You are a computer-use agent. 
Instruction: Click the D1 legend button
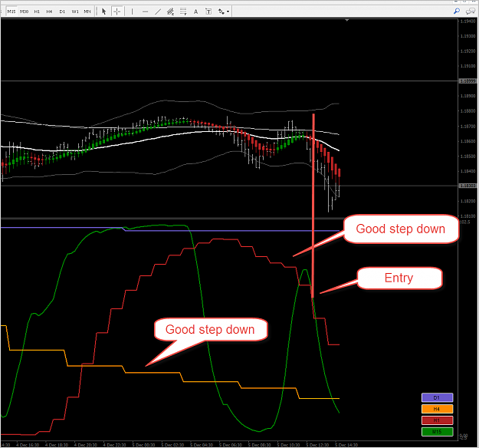(x=437, y=397)
